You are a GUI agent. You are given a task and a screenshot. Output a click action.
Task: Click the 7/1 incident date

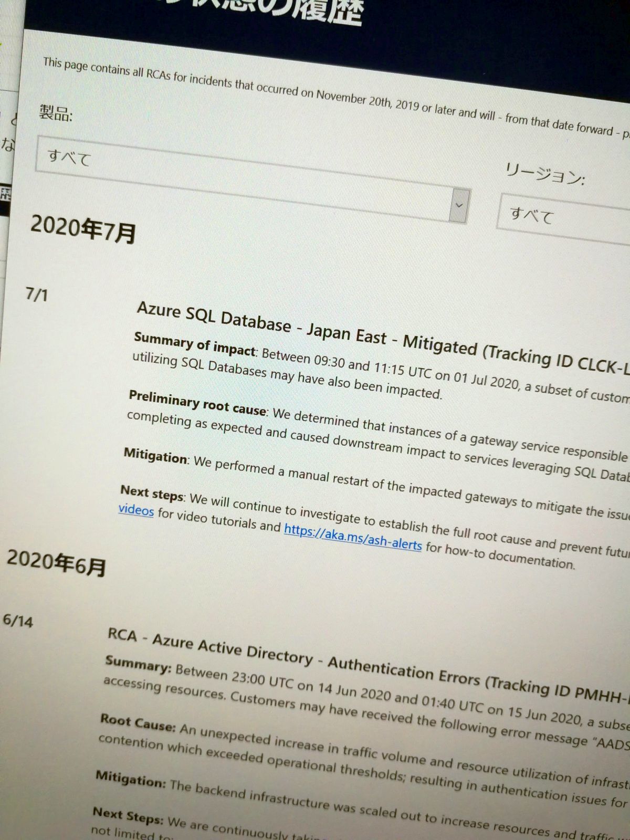tap(37, 295)
